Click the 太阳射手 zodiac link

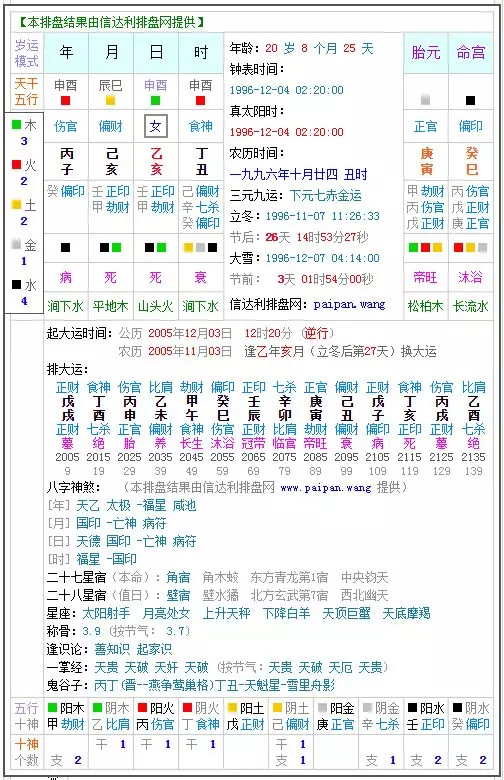pos(106,613)
